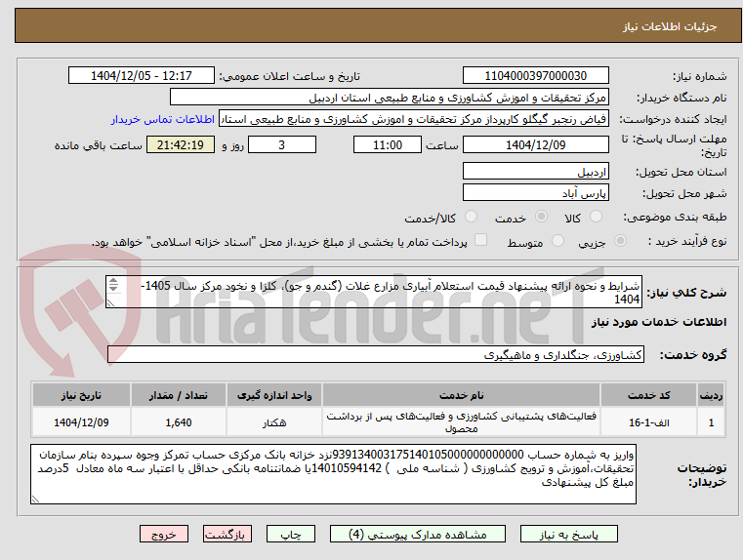Click unit cell هکتار

coord(274,422)
